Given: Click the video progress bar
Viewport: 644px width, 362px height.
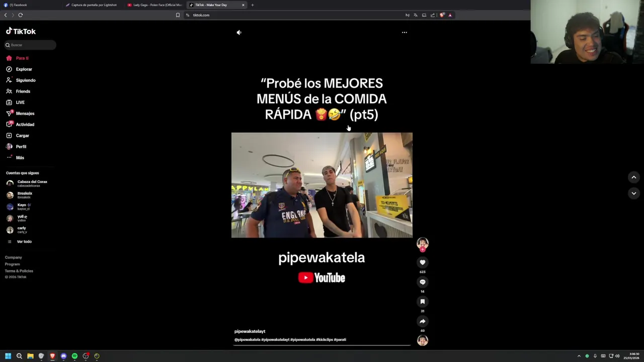Looking at the screenshot, I should (x=322, y=345).
